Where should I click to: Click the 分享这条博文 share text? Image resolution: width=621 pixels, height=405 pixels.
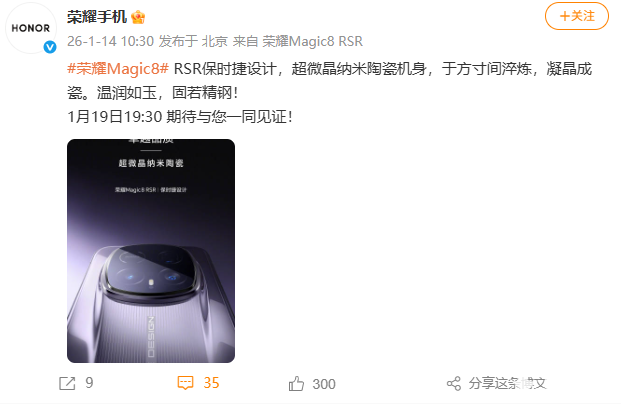pyautogui.click(x=507, y=383)
